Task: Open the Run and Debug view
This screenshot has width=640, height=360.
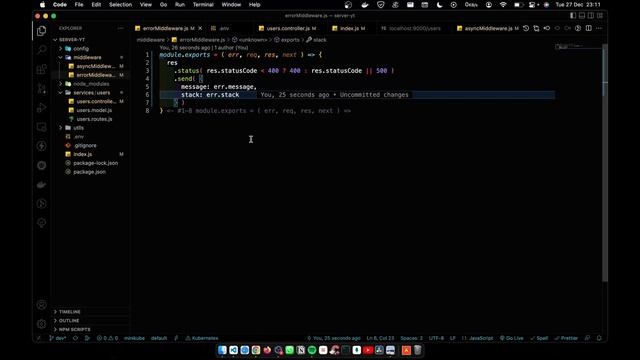Action: click(x=41, y=107)
